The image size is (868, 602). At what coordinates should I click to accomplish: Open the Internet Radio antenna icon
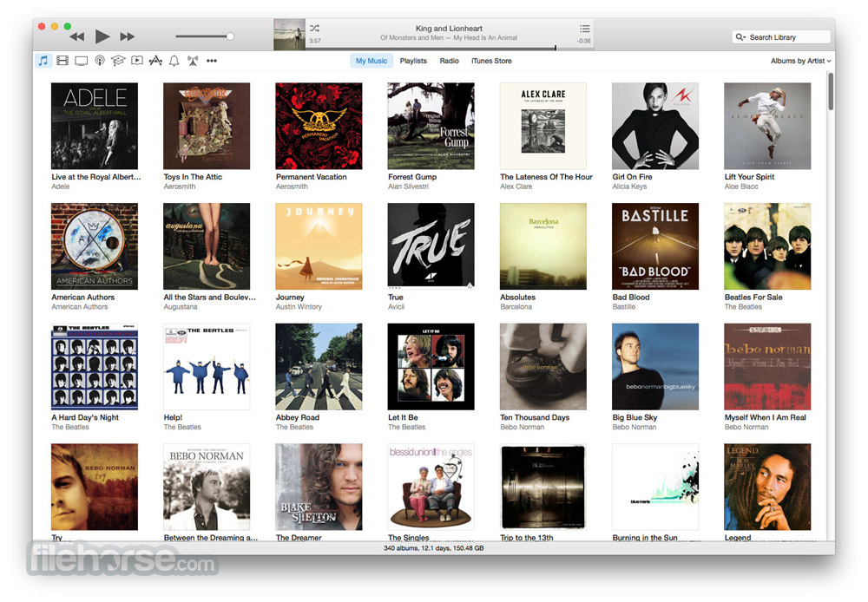(x=193, y=61)
